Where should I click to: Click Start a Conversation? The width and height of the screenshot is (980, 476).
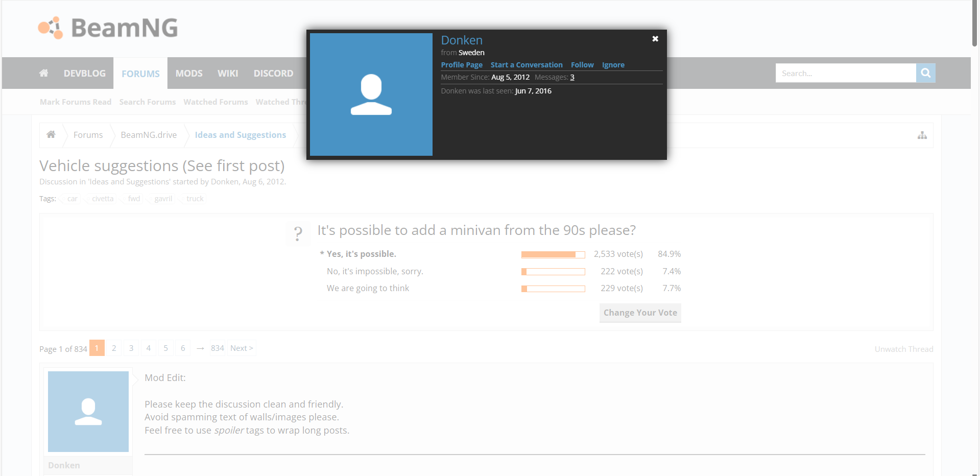pos(527,65)
